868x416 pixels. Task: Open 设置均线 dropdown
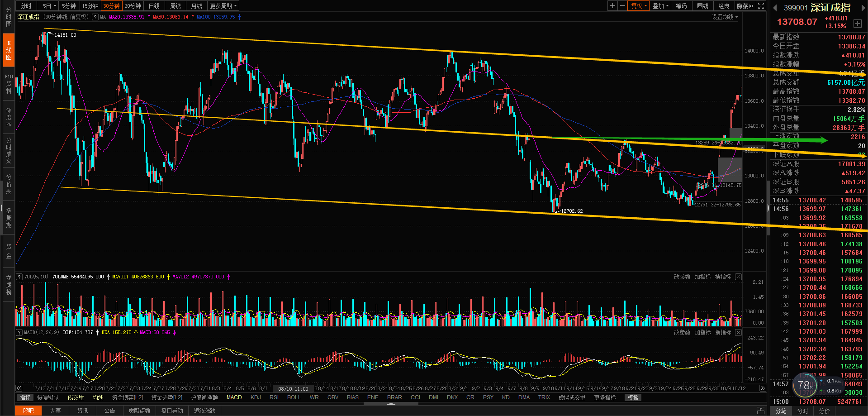click(x=725, y=17)
